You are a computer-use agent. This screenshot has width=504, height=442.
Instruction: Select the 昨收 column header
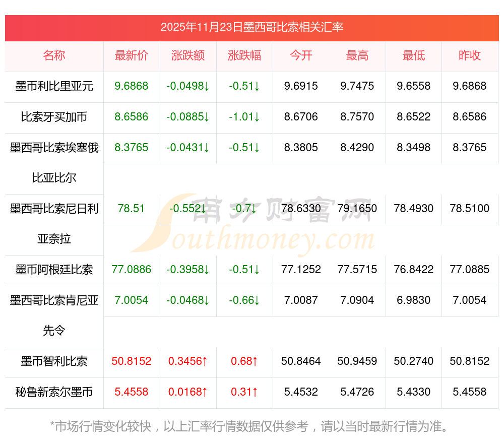coord(470,55)
